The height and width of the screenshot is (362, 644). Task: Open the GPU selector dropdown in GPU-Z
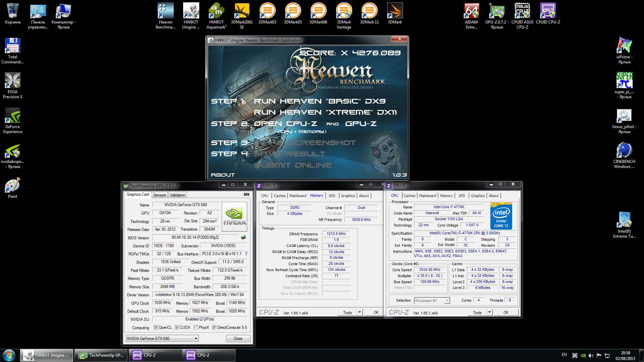pos(162,339)
